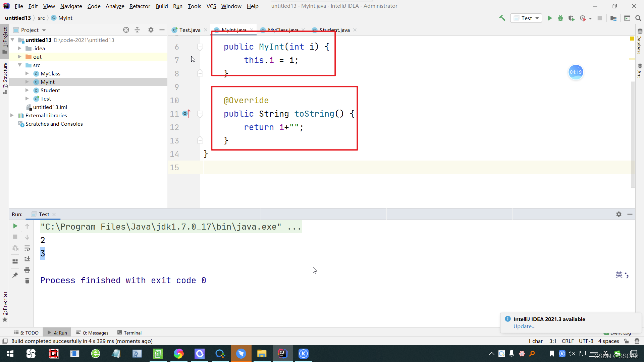This screenshot has width=644, height=362.
Task: Open the Database side panel
Action: [x=640, y=42]
